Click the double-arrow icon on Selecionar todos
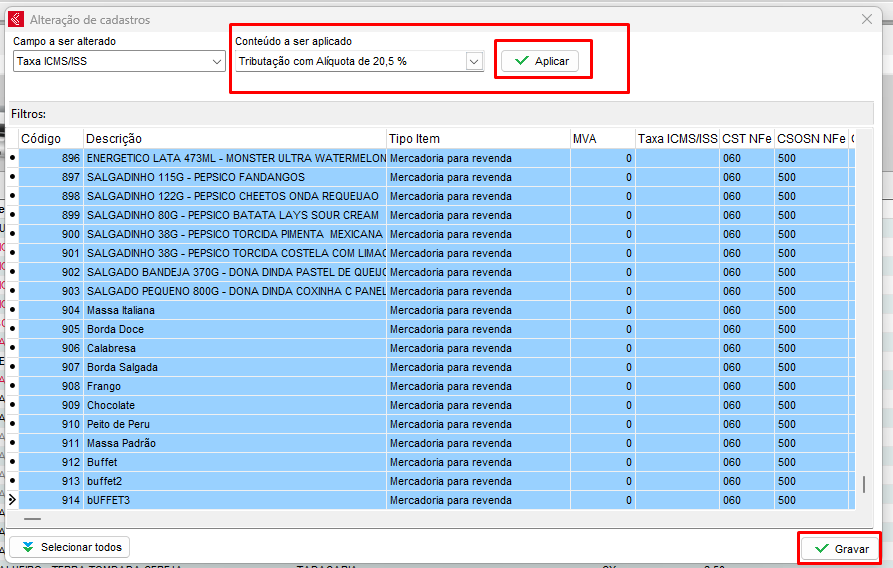The height and width of the screenshot is (568, 893). click(x=28, y=547)
